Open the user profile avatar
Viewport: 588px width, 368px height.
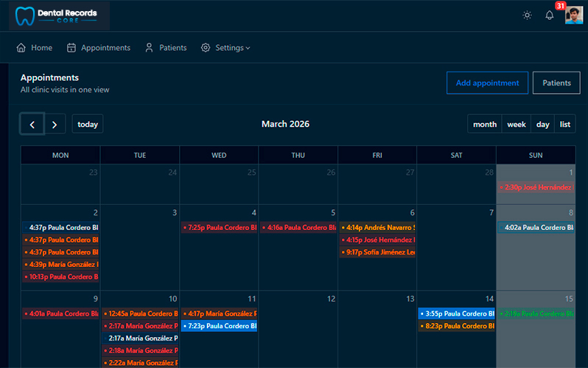(x=574, y=15)
